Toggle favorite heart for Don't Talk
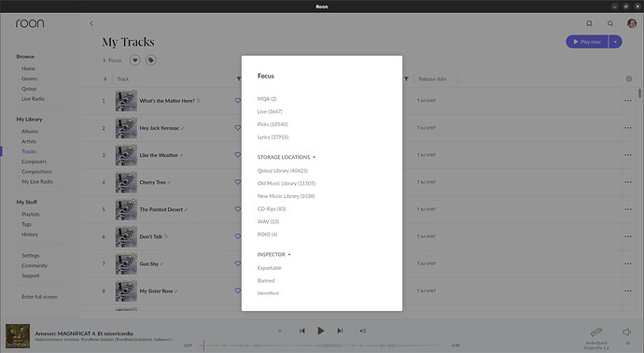The width and height of the screenshot is (644, 353). pos(237,236)
